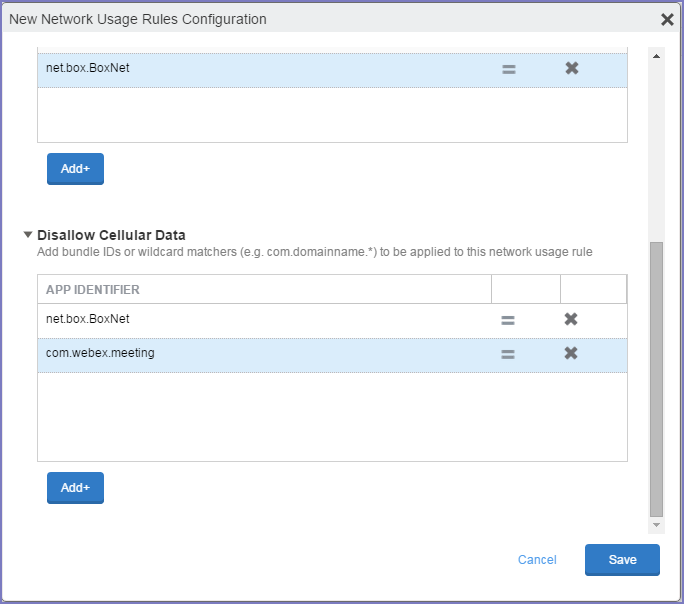Select com.webex.meeting row text
684x604 pixels.
click(100, 353)
